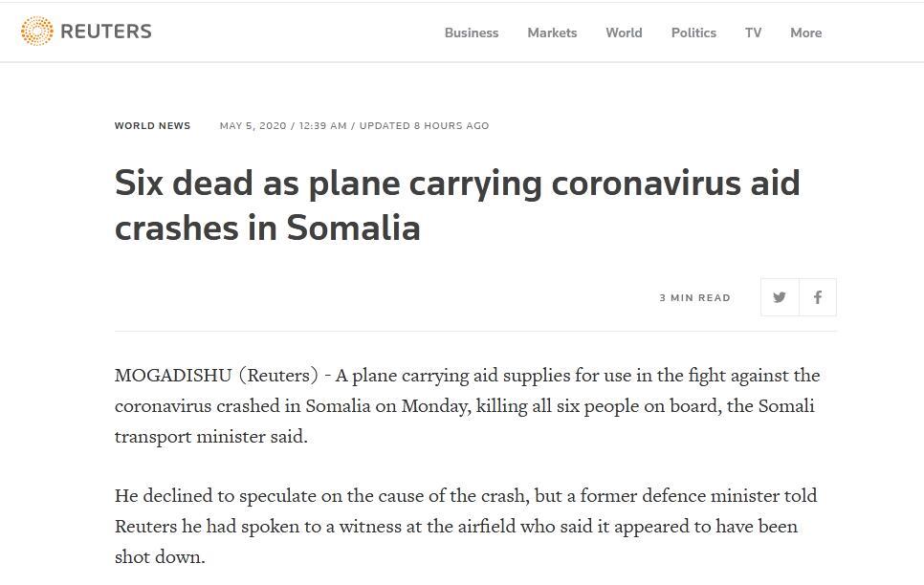Expand the More menu

[x=805, y=32]
